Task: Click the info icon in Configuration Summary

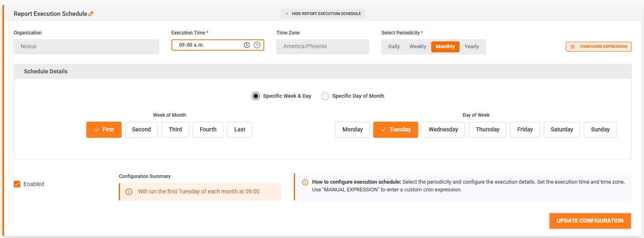Action: tap(129, 192)
